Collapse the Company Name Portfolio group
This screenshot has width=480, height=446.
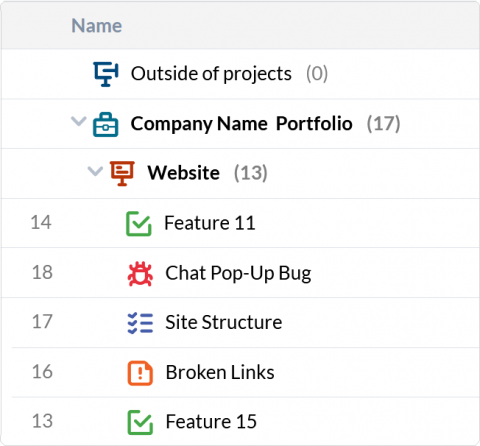tap(79, 121)
